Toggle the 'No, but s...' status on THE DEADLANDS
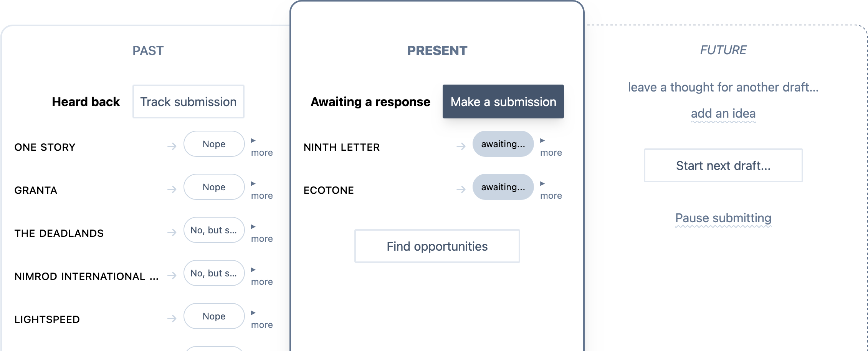The height and width of the screenshot is (351, 868). pyautogui.click(x=214, y=230)
